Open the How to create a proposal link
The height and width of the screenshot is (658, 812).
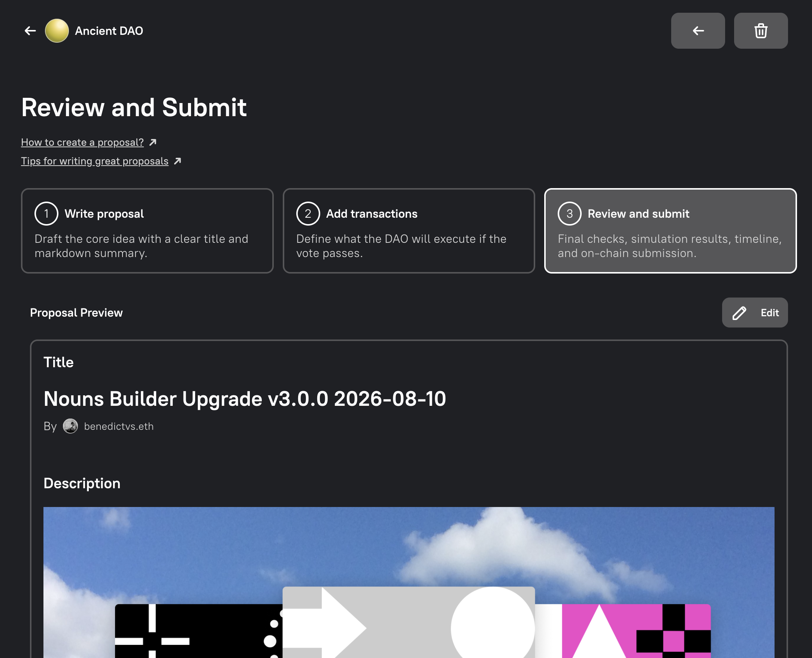coord(82,142)
